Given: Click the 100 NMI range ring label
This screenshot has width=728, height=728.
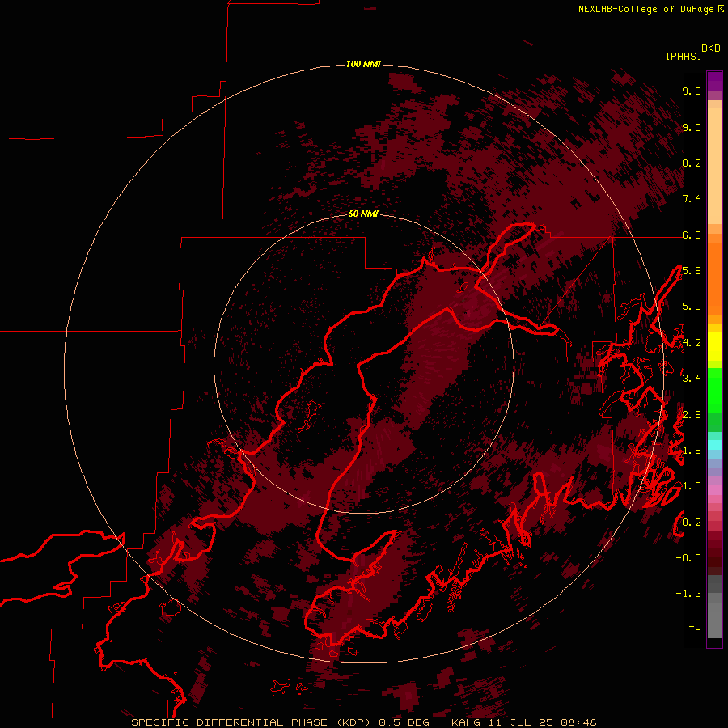Looking at the screenshot, I should (x=363, y=64).
